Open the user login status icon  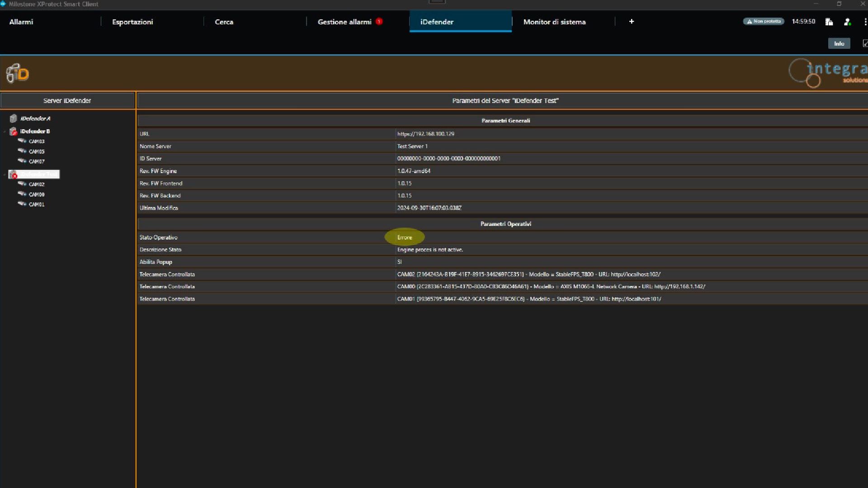[847, 22]
